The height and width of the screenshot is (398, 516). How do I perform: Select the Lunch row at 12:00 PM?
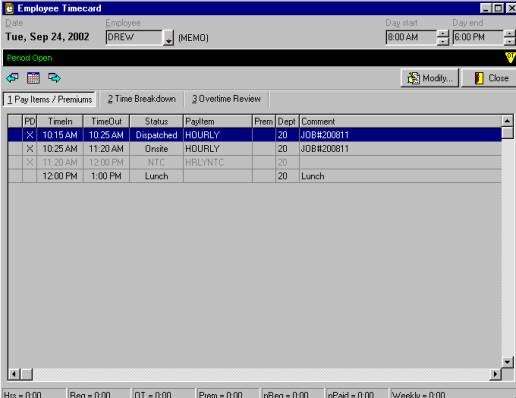point(255,176)
